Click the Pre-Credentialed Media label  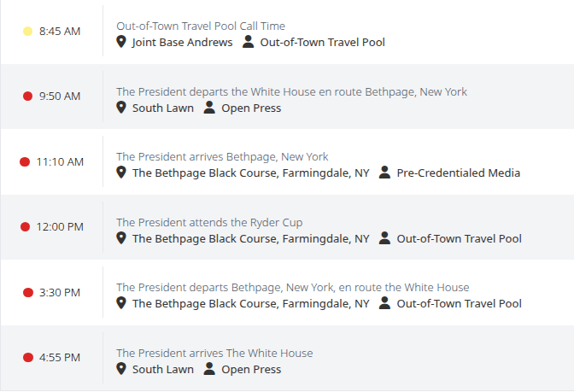tap(459, 173)
